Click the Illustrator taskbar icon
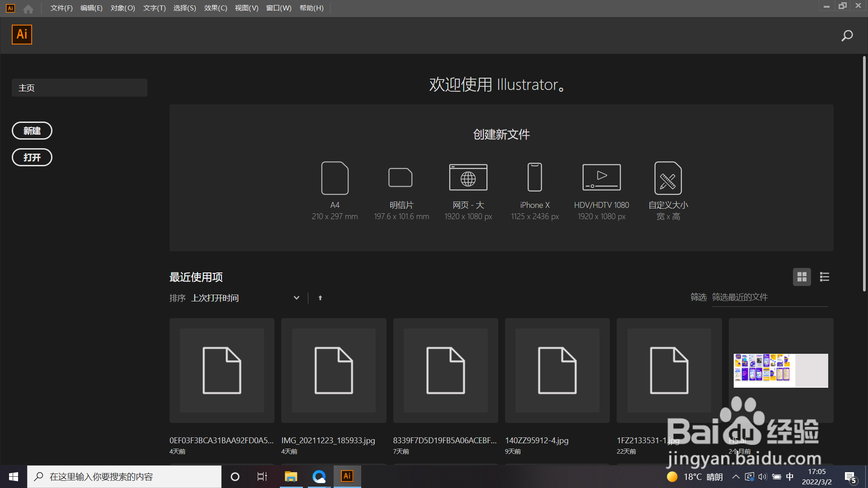868x488 pixels. coord(347,476)
